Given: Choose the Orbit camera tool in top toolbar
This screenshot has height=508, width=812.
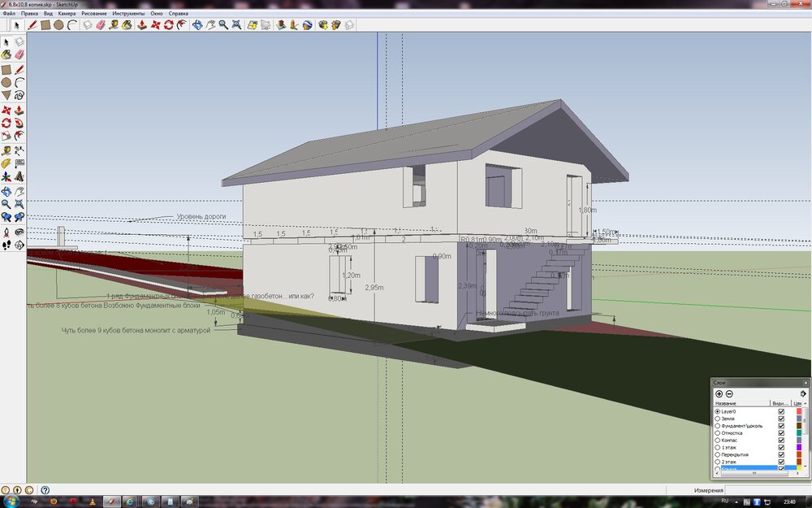Looking at the screenshot, I should point(196,25).
